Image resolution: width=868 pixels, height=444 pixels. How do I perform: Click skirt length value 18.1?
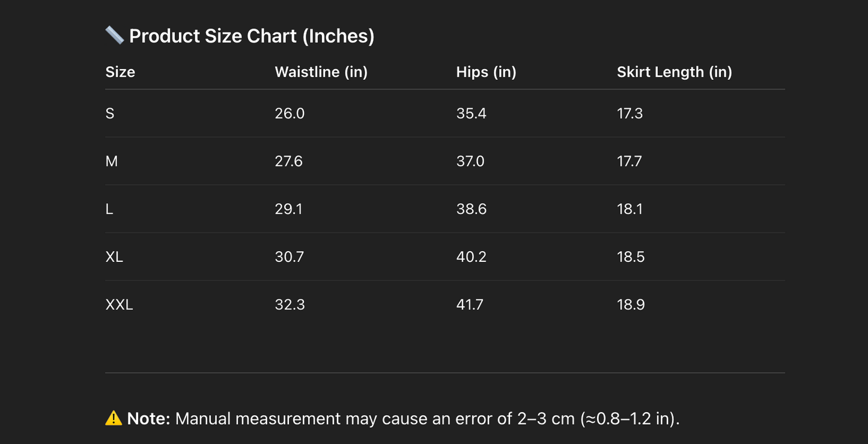(x=630, y=209)
